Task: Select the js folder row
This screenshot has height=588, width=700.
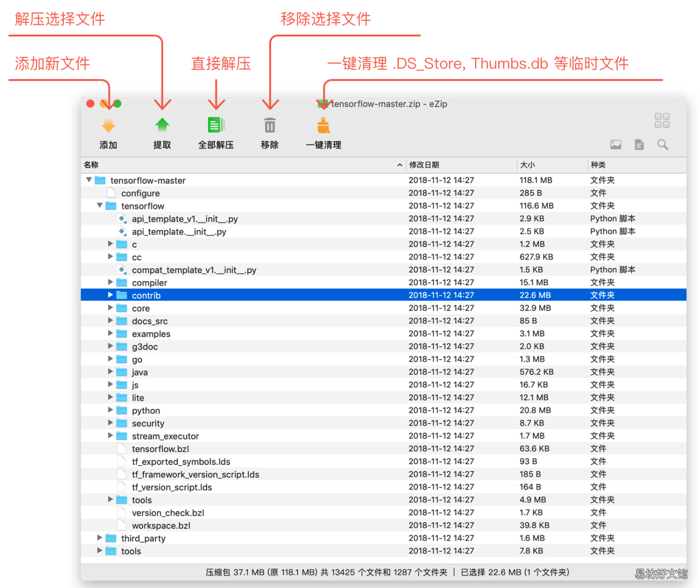Action: point(384,385)
